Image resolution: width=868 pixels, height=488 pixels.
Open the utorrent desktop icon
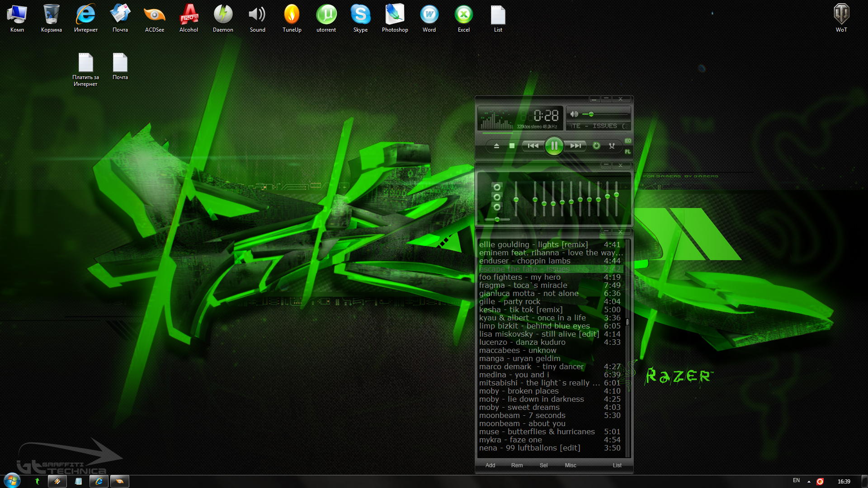[326, 19]
